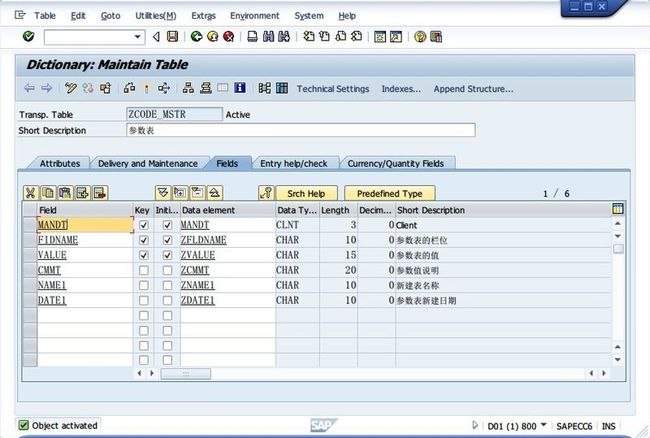Open the Goto menu
Image resolution: width=650 pixels, height=438 pixels.
click(x=111, y=16)
